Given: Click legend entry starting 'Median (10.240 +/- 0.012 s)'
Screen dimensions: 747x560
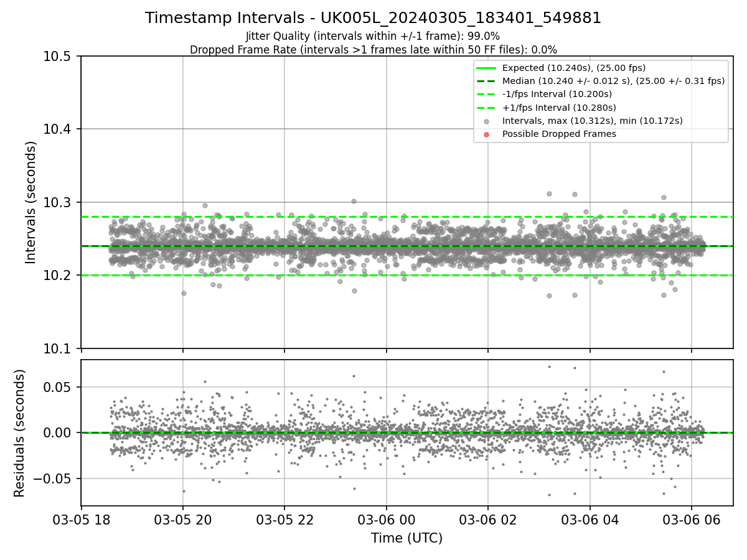Looking at the screenshot, I should pyautogui.click(x=613, y=81).
